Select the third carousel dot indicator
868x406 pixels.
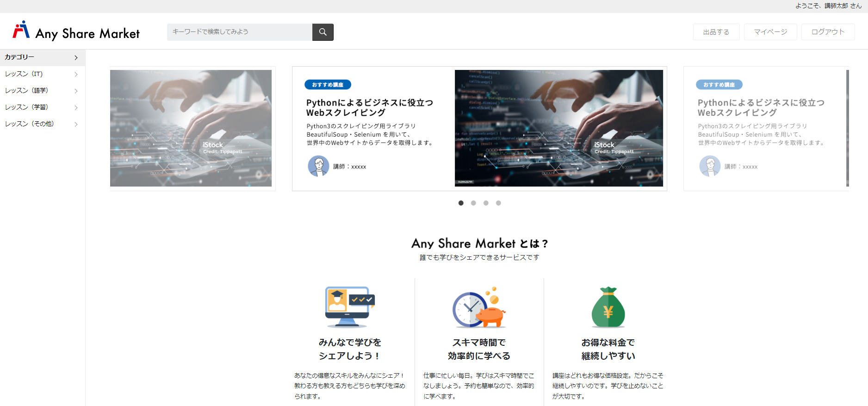[x=486, y=203]
